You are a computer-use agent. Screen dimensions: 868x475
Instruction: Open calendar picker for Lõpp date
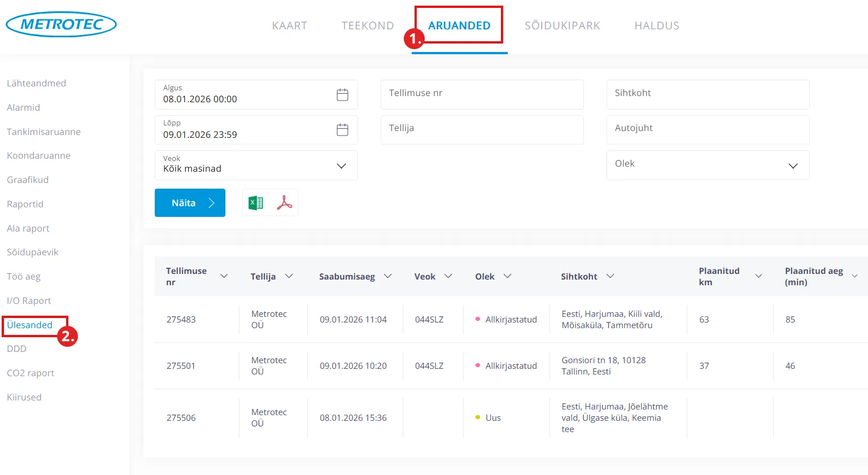pyautogui.click(x=342, y=130)
